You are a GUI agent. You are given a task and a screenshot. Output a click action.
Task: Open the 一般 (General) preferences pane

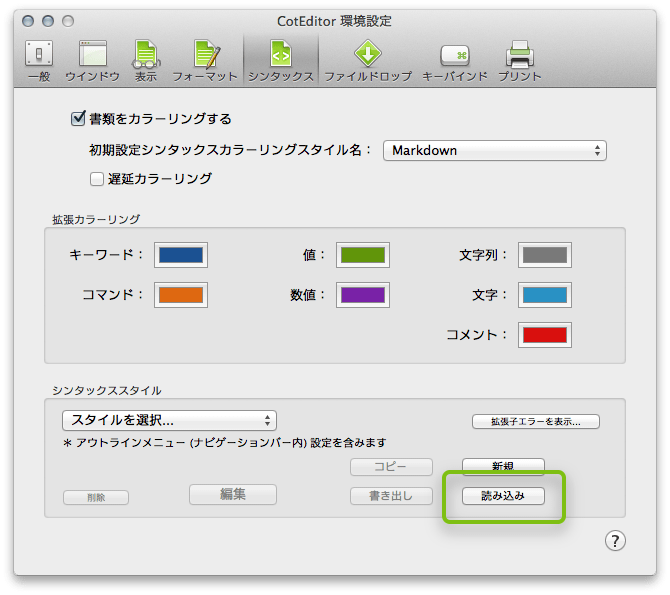39,61
